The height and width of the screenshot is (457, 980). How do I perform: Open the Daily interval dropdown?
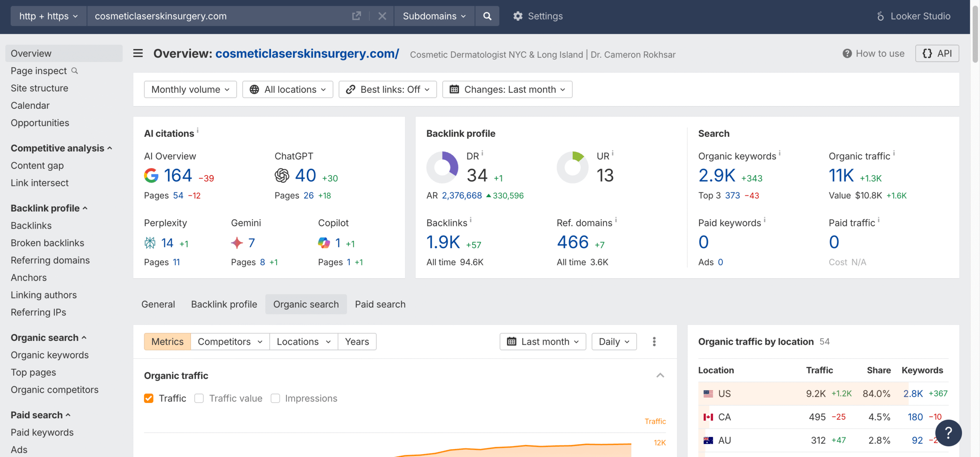614,341
